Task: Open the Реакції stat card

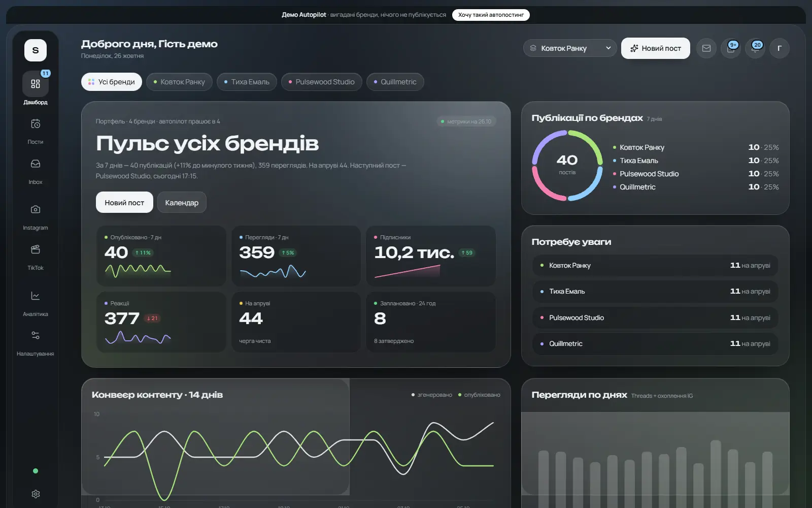Action: coord(161,322)
